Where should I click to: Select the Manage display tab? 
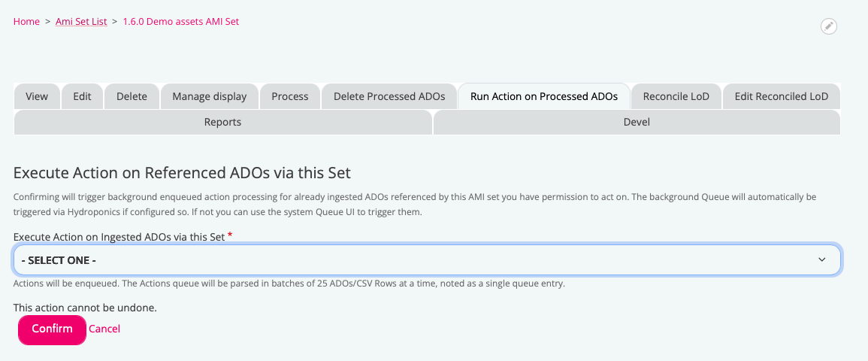pyautogui.click(x=209, y=96)
